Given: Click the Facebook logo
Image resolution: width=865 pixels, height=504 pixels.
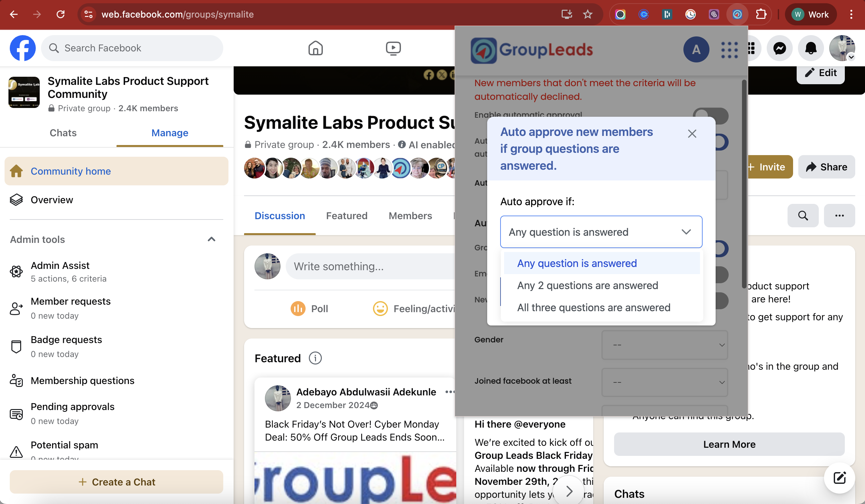Looking at the screenshot, I should tap(23, 48).
